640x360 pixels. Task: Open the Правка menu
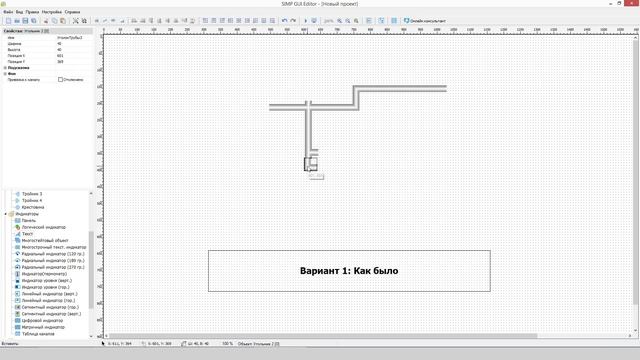(x=32, y=12)
